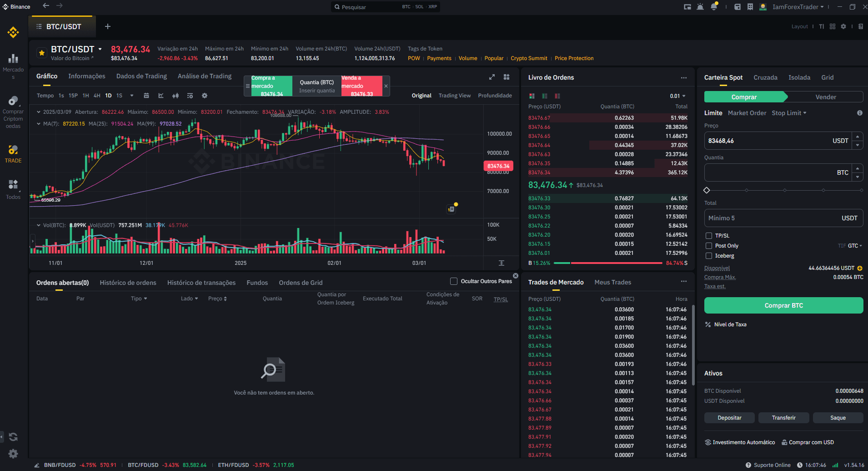This screenshot has height=471, width=868.
Task: Close the quick market order widget
Action: pos(386,86)
